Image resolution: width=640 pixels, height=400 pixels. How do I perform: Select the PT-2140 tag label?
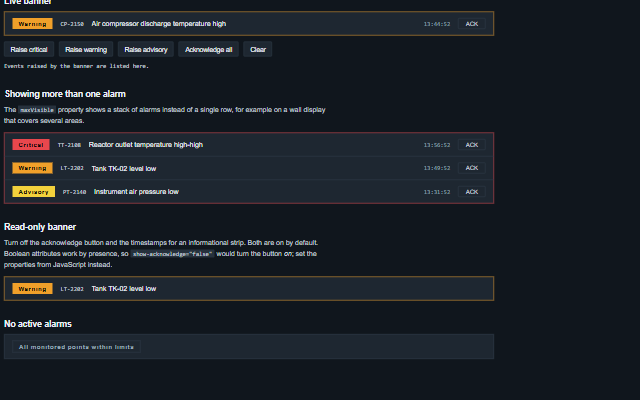click(74, 192)
